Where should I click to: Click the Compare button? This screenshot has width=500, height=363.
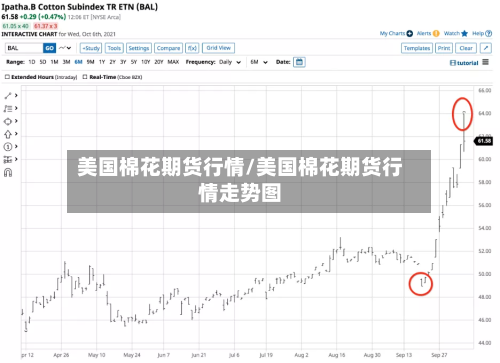pos(168,48)
